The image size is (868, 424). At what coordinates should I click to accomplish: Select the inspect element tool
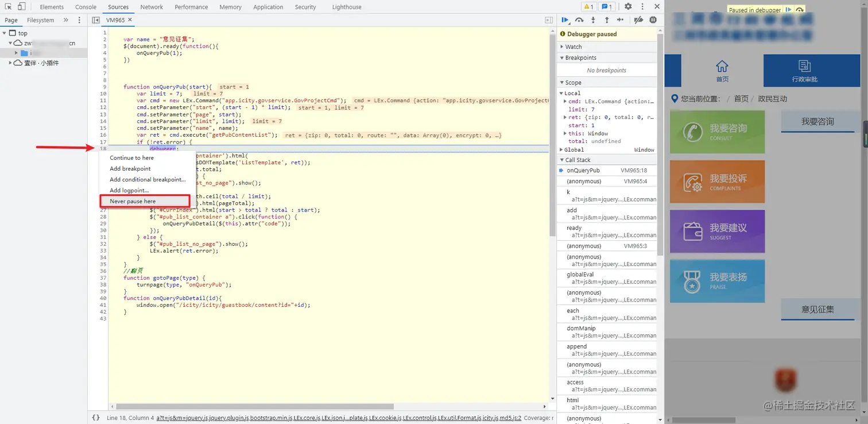[9, 7]
